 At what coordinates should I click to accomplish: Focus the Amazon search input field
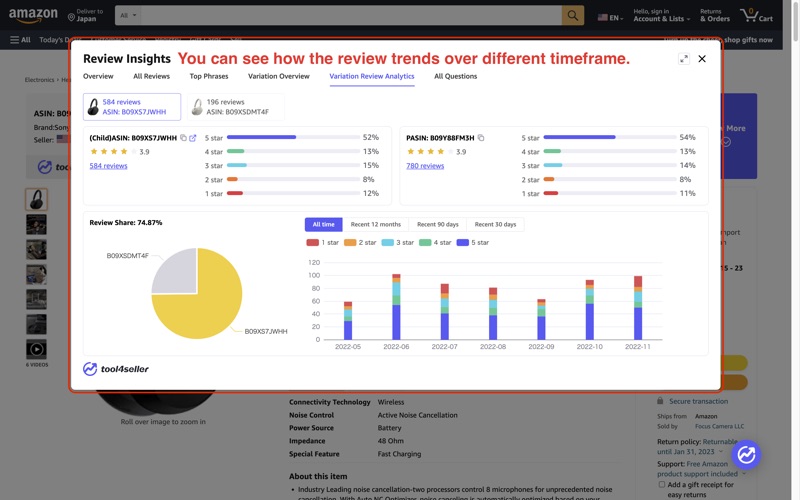(352, 15)
